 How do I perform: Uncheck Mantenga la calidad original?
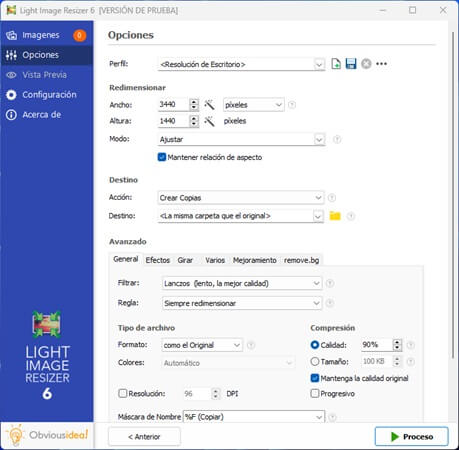(314, 378)
